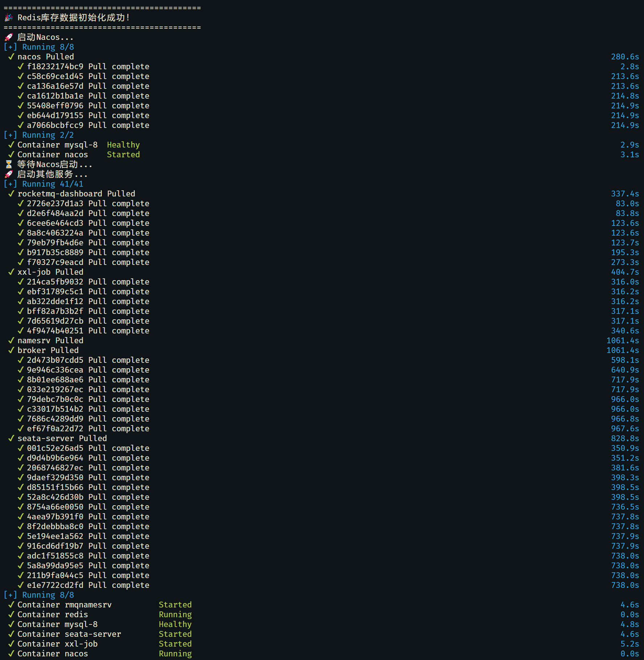Viewport: 644px width, 660px height.
Task: Click the checkmark before xxl-job Pulled
Action: [x=11, y=272]
